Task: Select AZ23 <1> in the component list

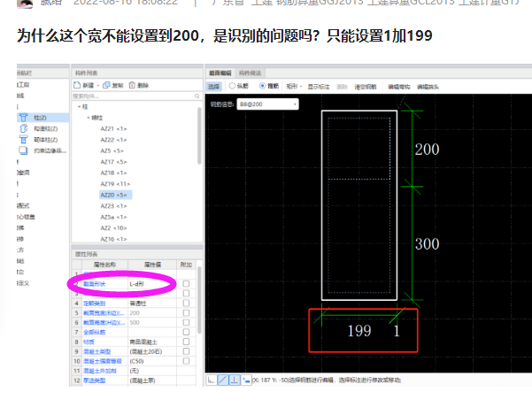Action: [113, 206]
